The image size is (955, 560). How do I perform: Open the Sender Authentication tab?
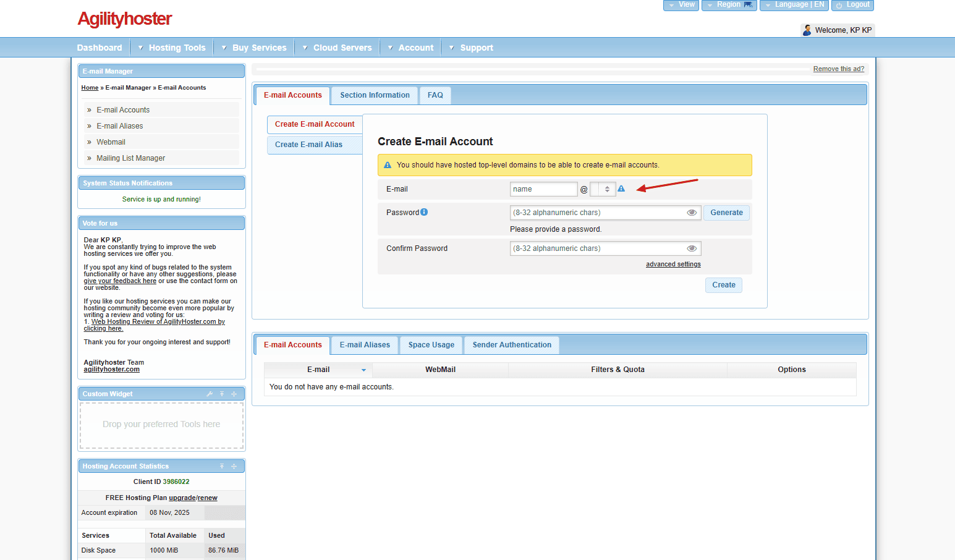click(512, 345)
